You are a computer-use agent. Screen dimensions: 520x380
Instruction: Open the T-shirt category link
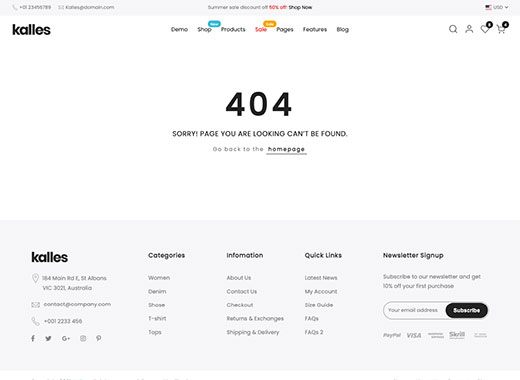[x=157, y=318]
